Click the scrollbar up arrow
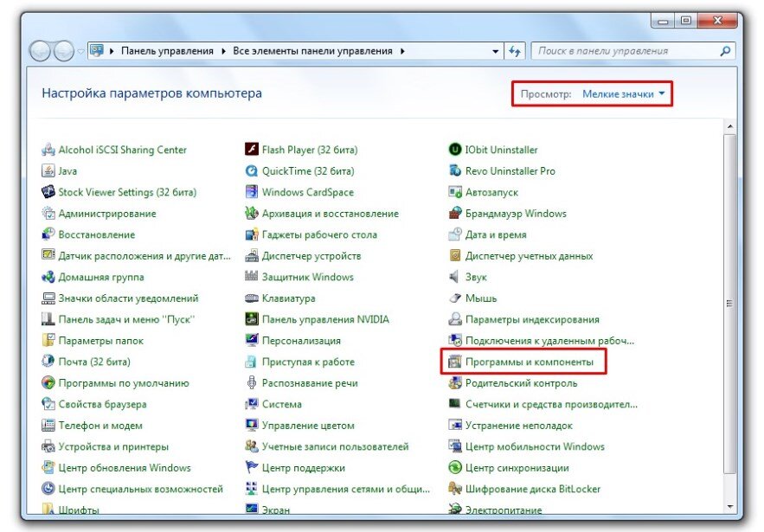Image resolution: width=764 pixels, height=532 pixels. [730, 126]
